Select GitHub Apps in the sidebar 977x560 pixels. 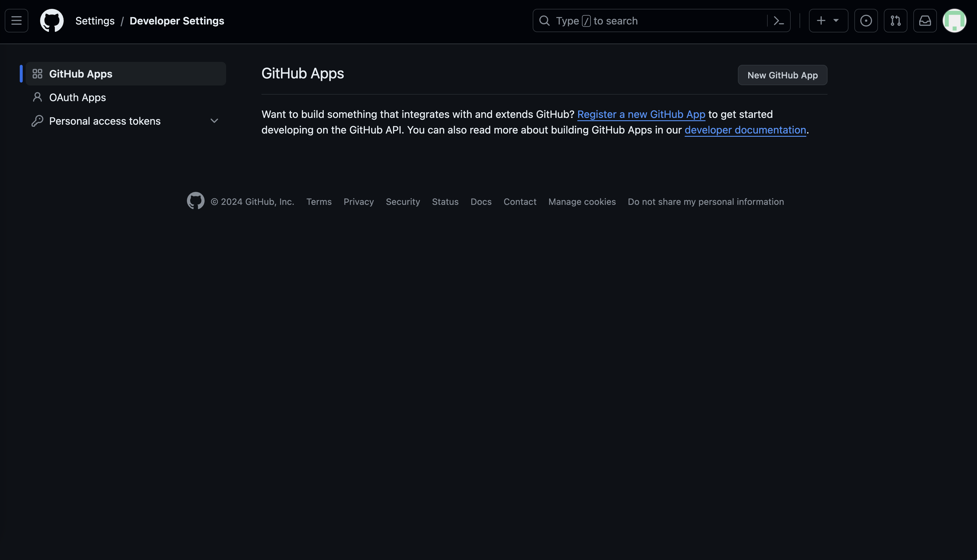(81, 74)
